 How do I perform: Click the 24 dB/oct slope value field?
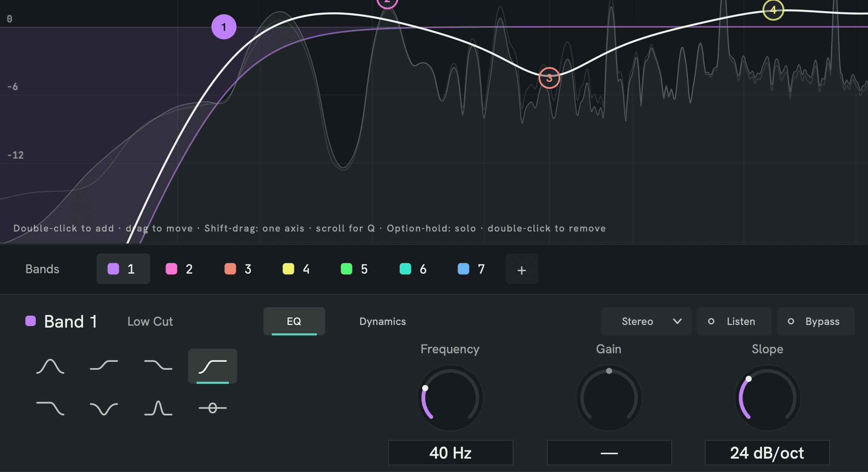pos(767,453)
